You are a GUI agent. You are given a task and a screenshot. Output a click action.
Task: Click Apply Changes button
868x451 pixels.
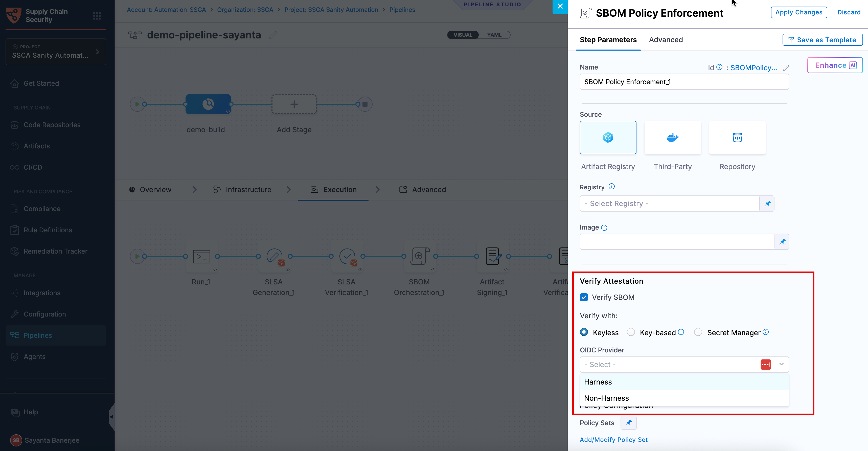tap(799, 12)
